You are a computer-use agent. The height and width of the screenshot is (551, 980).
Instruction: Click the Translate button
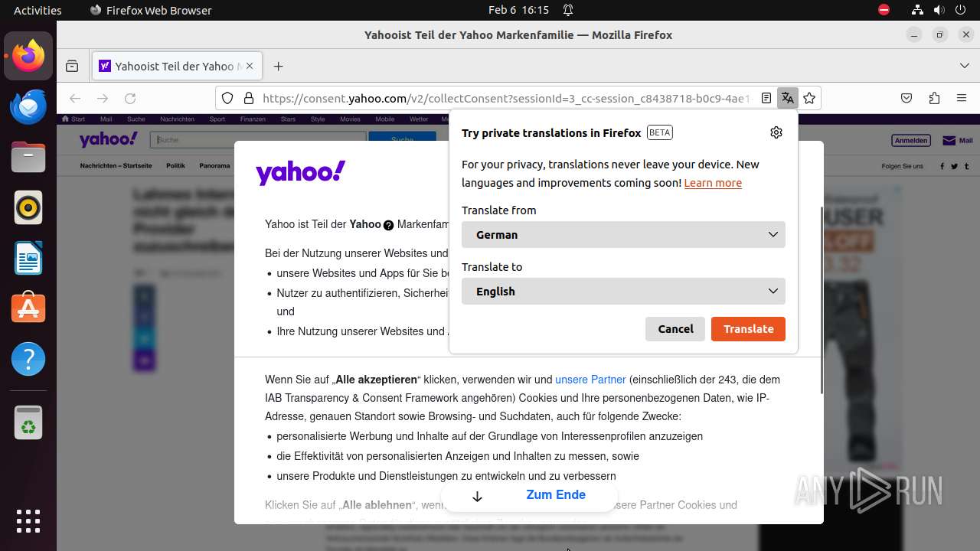point(748,329)
